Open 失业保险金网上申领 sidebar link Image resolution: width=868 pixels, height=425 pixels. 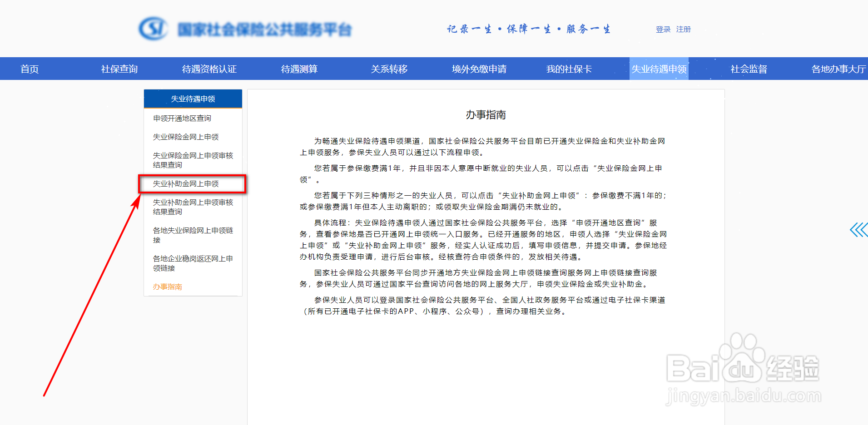pos(186,137)
